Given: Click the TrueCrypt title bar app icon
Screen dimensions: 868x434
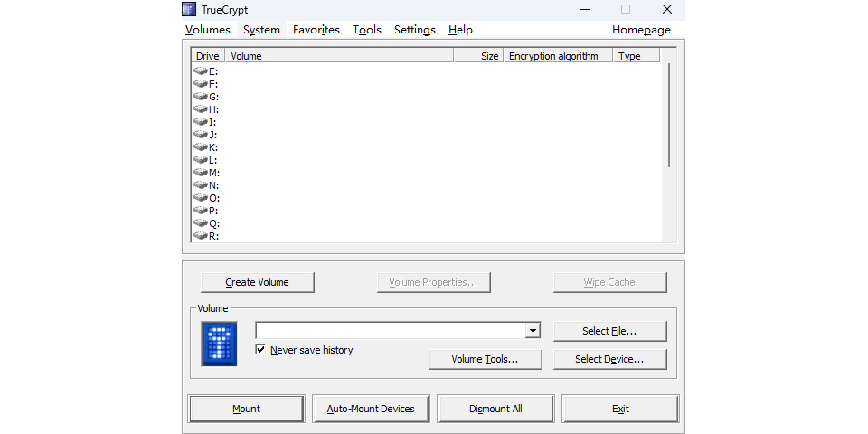Looking at the screenshot, I should [x=189, y=9].
